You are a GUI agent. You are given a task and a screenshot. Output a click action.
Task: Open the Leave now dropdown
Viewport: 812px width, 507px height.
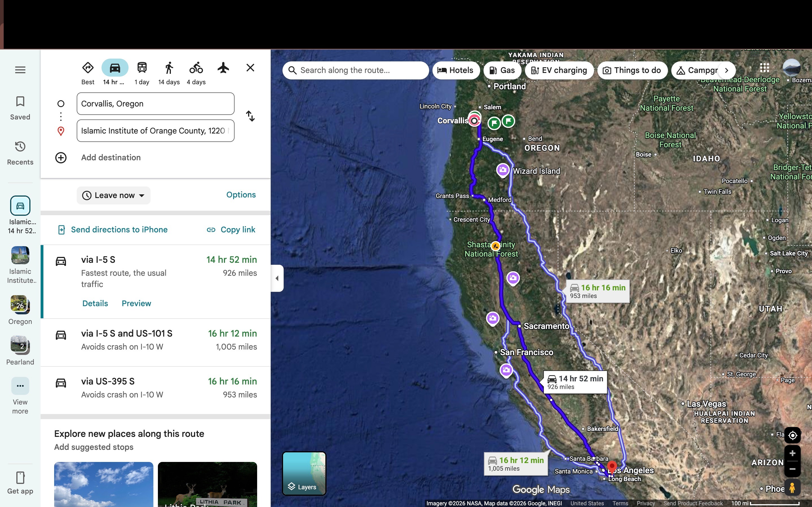point(113,195)
